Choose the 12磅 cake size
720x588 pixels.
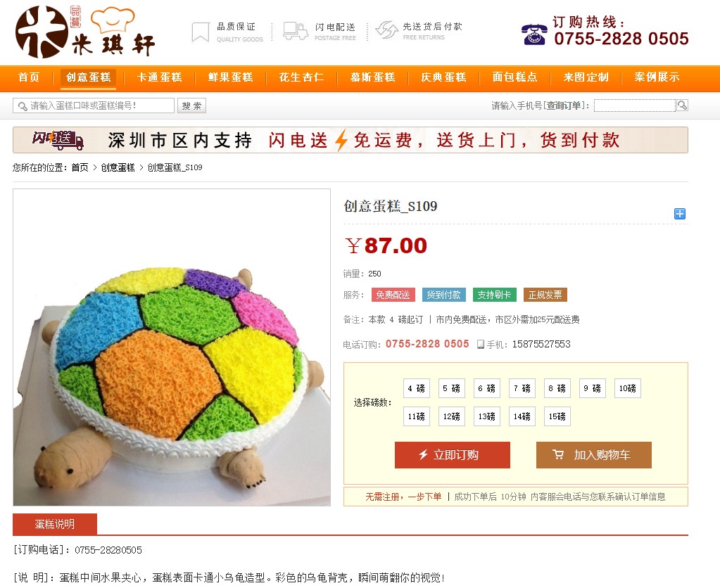coord(451,416)
